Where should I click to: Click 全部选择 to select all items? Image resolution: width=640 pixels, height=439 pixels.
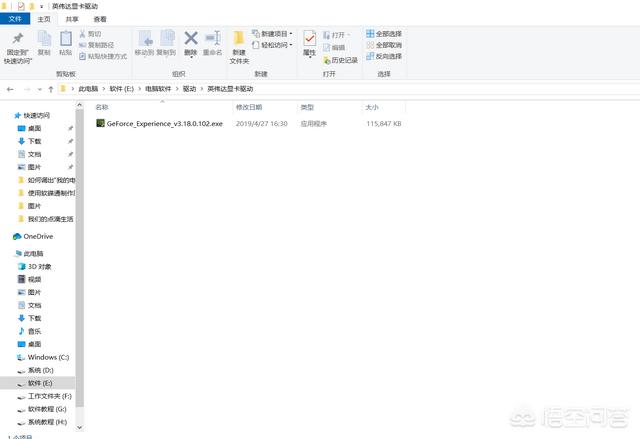384,33
